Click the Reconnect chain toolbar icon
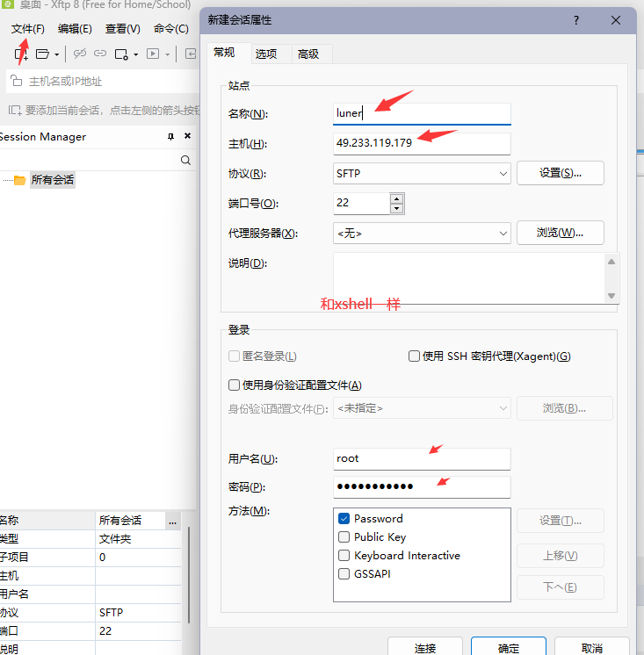This screenshot has width=644, height=655. click(100, 54)
